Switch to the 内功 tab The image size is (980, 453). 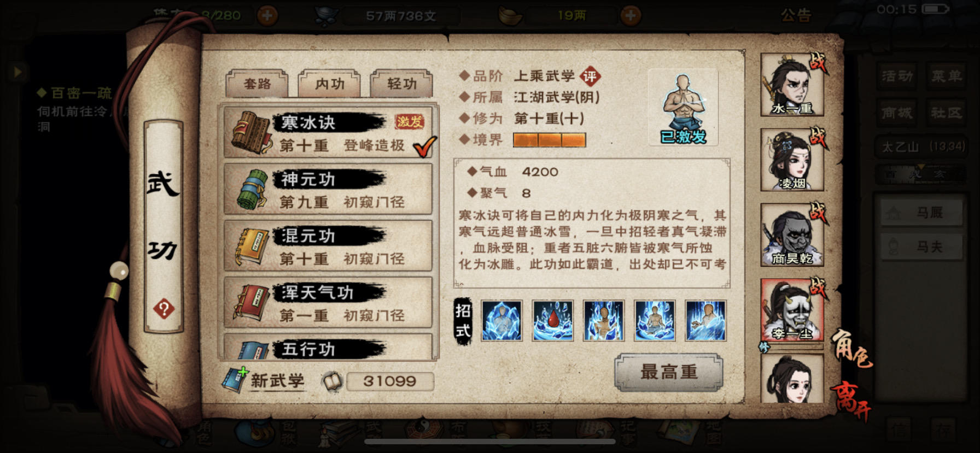coord(329,84)
